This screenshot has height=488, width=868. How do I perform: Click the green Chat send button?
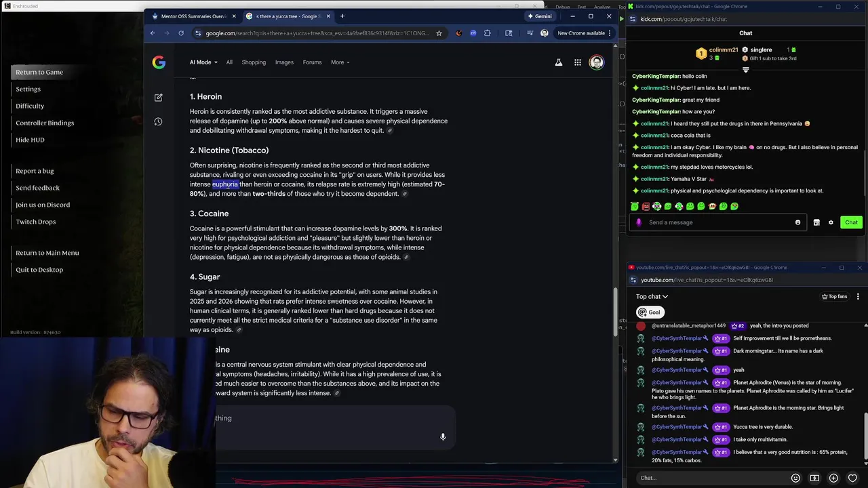(x=851, y=222)
